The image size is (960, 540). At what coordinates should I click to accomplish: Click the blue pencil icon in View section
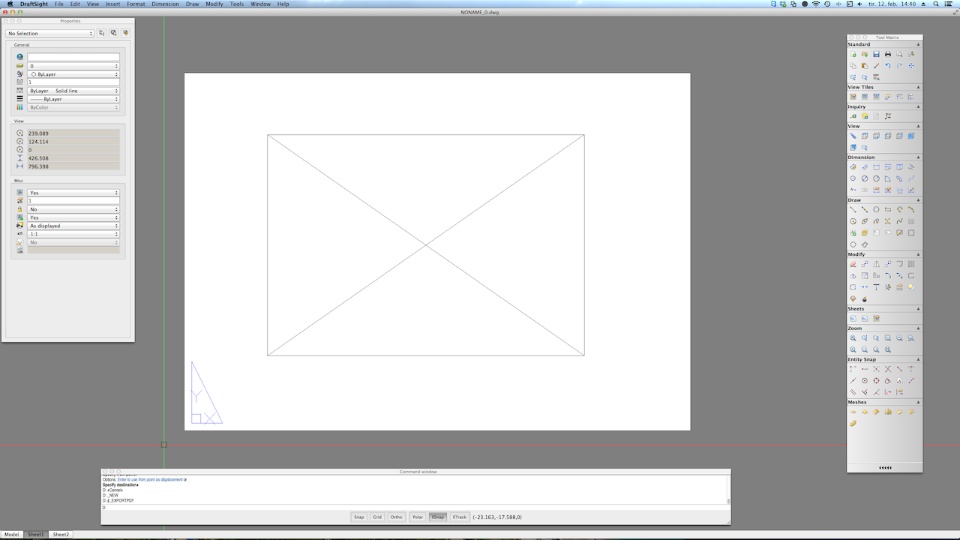[x=853, y=136]
